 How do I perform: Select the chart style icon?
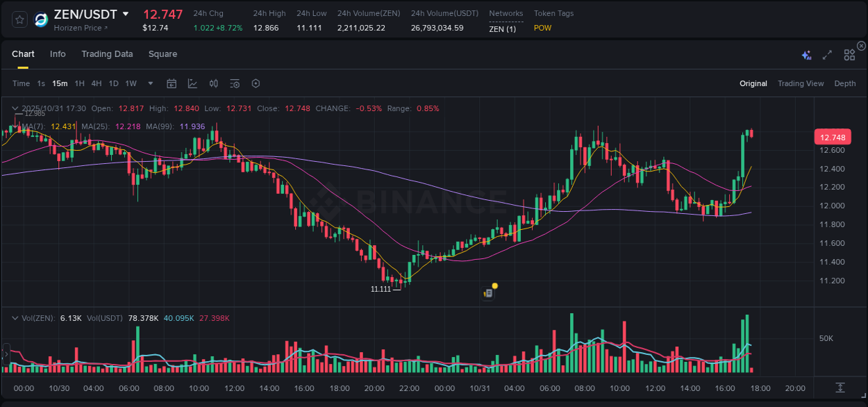192,83
